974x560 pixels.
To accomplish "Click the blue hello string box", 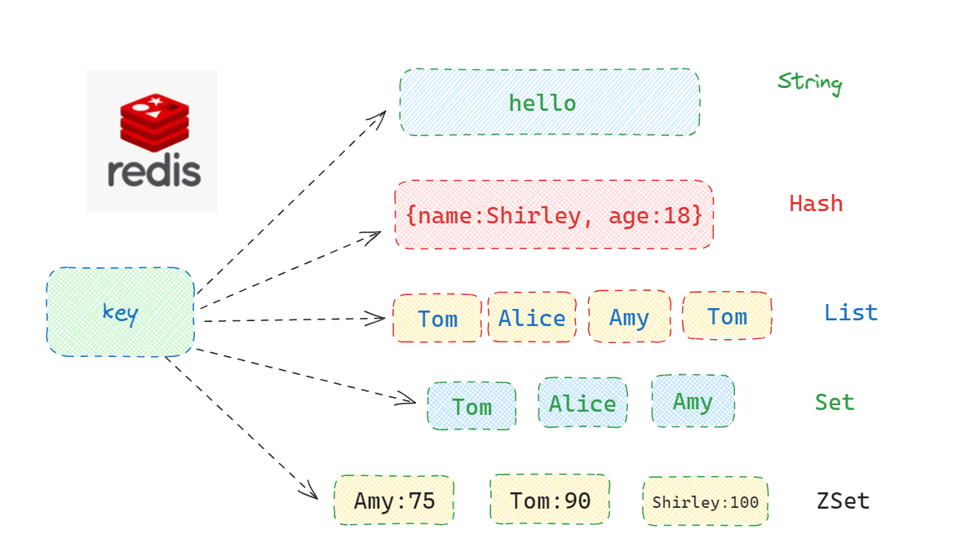I will (x=549, y=103).
